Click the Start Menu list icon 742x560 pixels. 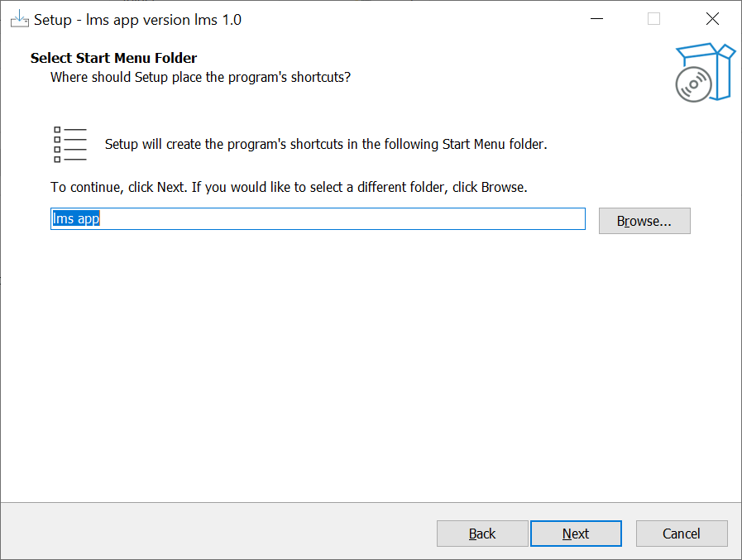click(70, 144)
